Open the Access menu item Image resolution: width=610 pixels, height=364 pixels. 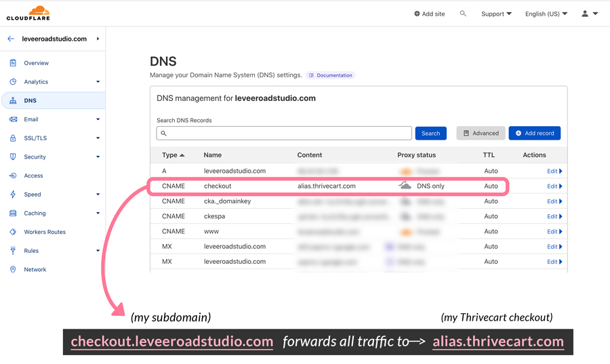(33, 176)
